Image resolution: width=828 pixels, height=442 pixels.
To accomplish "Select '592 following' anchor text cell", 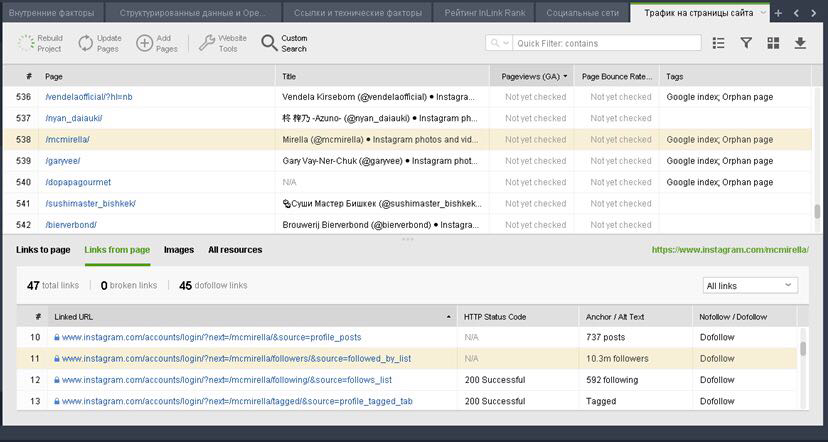I will point(635,380).
